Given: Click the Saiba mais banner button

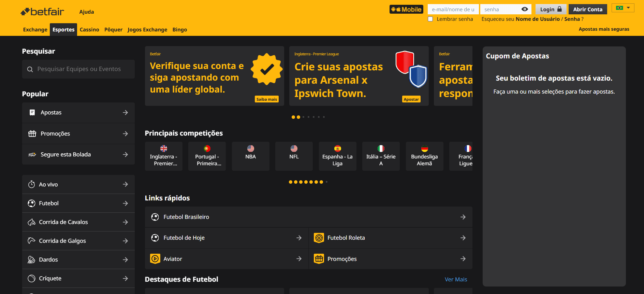Looking at the screenshot, I should [267, 99].
